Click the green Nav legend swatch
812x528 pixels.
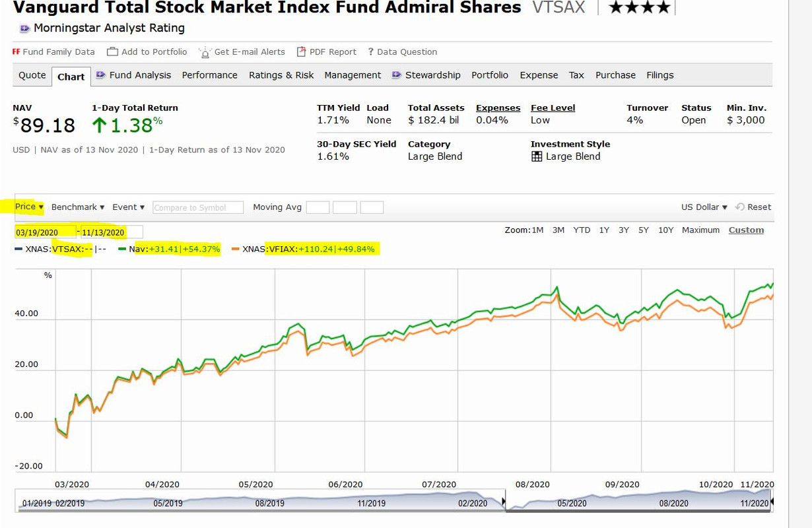pyautogui.click(x=122, y=249)
